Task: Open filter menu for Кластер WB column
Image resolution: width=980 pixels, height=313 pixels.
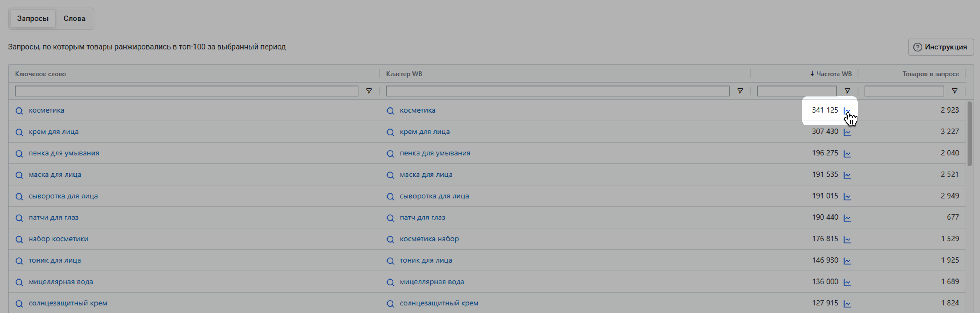Action: click(x=740, y=91)
